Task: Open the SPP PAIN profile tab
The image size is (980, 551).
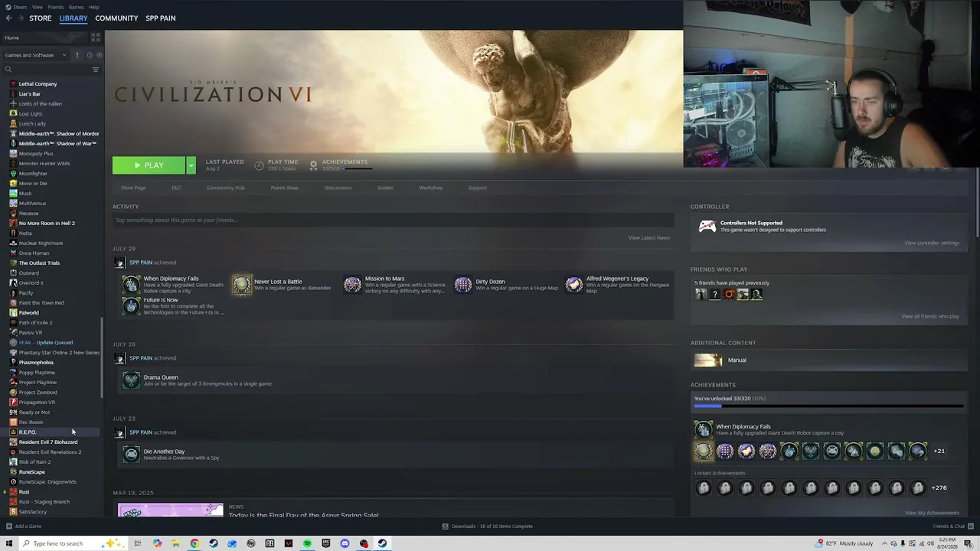Action: (161, 18)
